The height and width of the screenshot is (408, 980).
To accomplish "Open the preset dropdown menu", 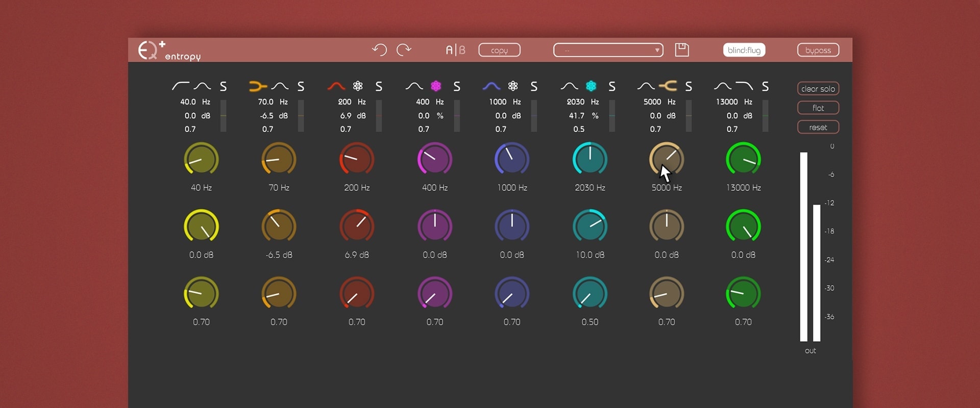I will pos(608,50).
